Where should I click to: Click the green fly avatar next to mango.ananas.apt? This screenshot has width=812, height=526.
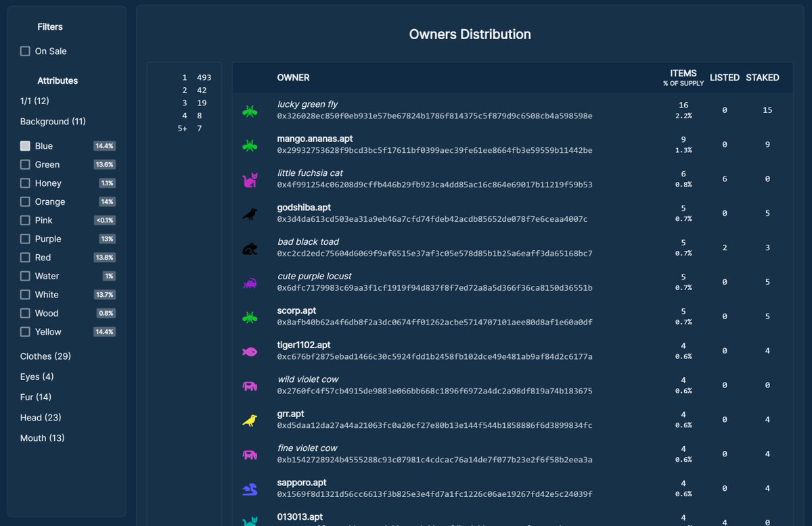pos(250,145)
